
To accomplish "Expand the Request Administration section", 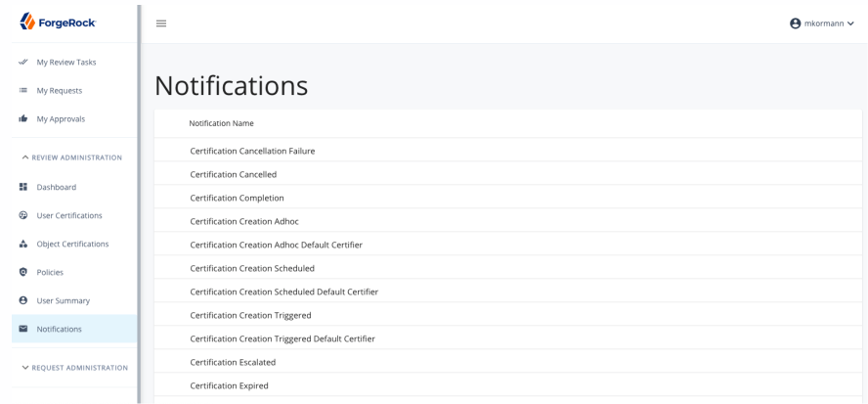I will pos(74,368).
